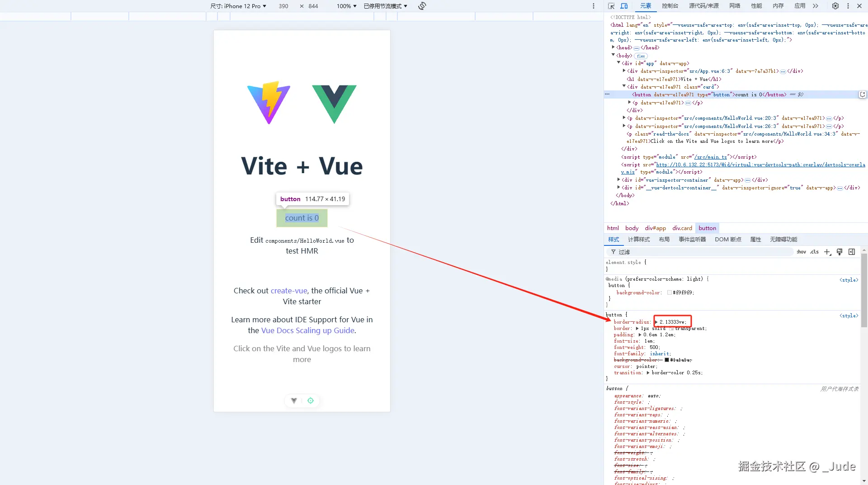
Task: Open the three-dot actions for selected DOM node
Action: point(608,94)
